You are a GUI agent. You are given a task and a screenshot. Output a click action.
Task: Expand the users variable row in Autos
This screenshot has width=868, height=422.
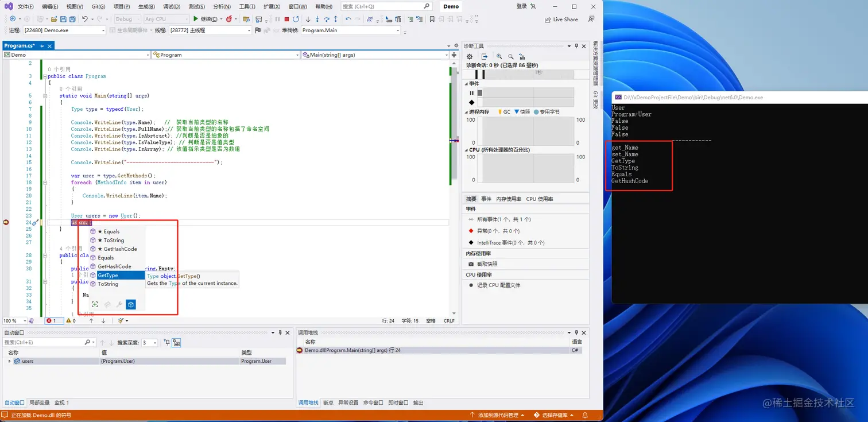click(x=9, y=361)
